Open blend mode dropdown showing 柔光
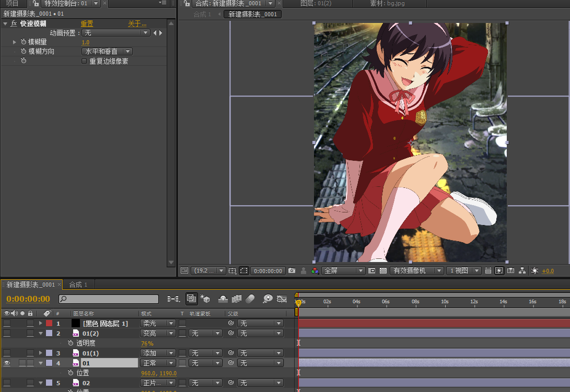The width and height of the screenshot is (570, 392). (x=157, y=323)
